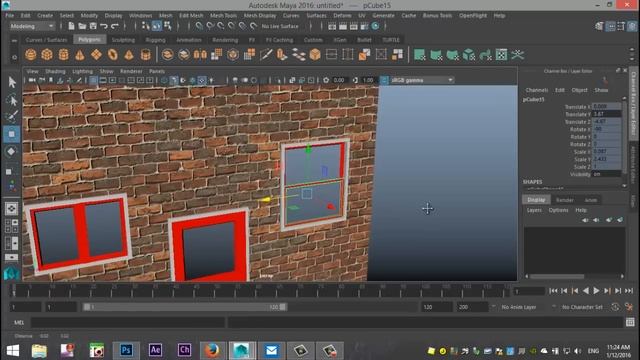
Task: Toggle view color management in viewport
Action: pyautogui.click(x=384, y=80)
